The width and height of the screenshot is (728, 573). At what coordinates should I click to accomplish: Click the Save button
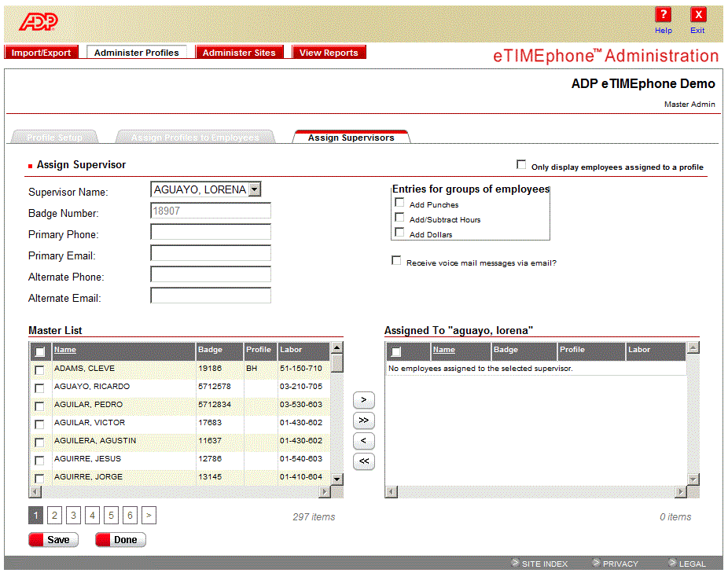(x=53, y=539)
